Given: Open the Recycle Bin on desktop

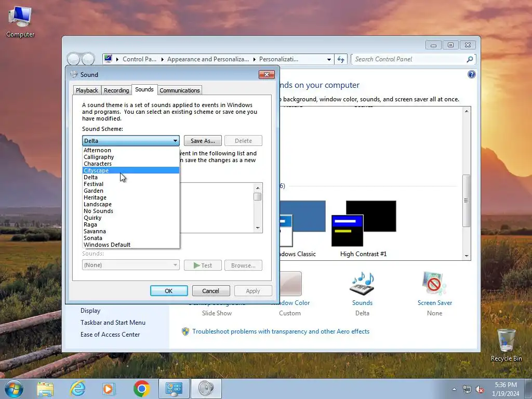Looking at the screenshot, I should [506, 345].
